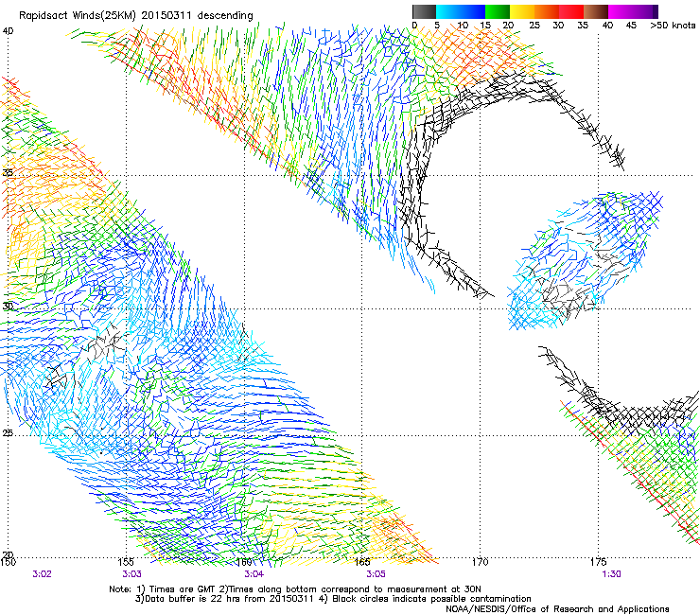Click the longitude label 150
This screenshot has width=700, height=615.
point(8,562)
